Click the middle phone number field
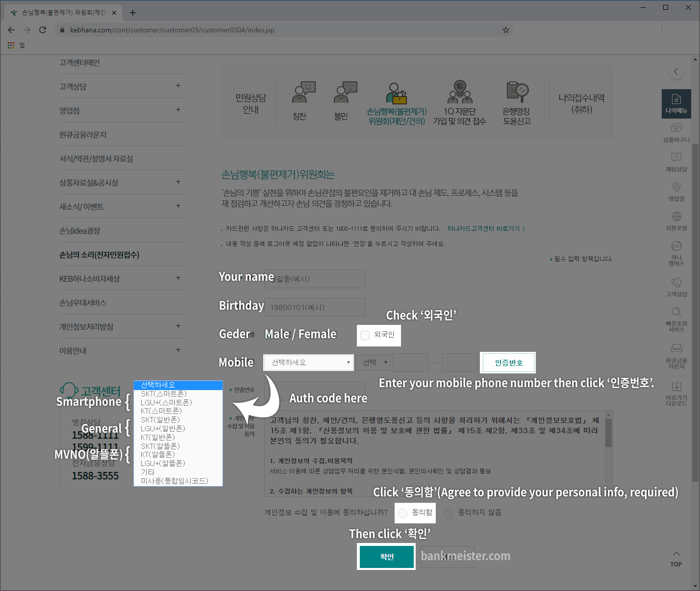This screenshot has width=700, height=591. click(x=411, y=363)
